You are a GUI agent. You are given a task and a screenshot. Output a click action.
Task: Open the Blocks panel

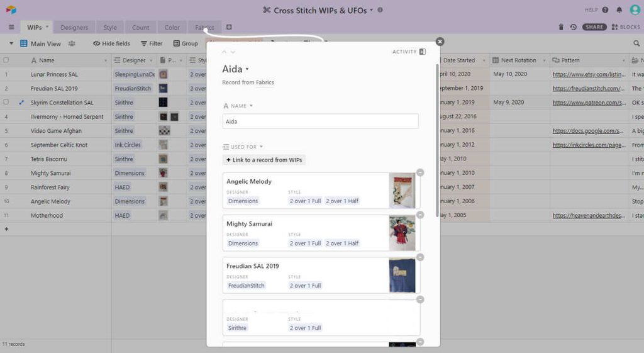(x=626, y=27)
